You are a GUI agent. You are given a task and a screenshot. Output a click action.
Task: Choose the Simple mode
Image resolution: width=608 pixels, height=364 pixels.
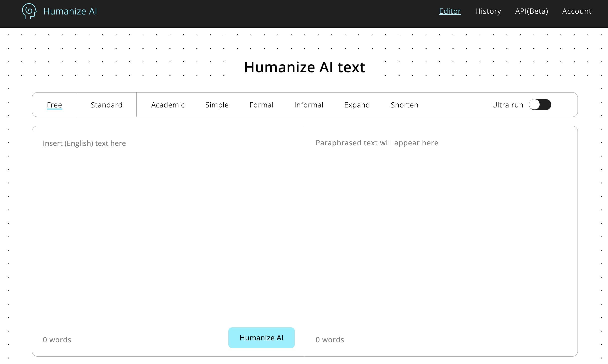(217, 105)
